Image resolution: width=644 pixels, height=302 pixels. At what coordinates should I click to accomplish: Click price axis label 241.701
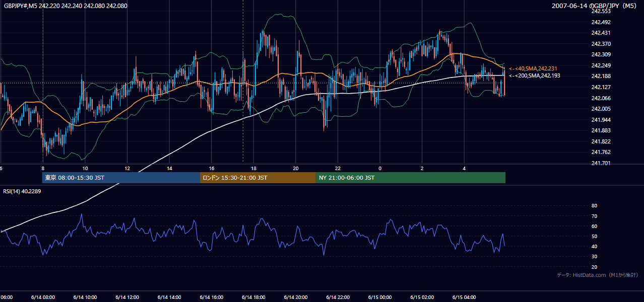click(x=601, y=163)
